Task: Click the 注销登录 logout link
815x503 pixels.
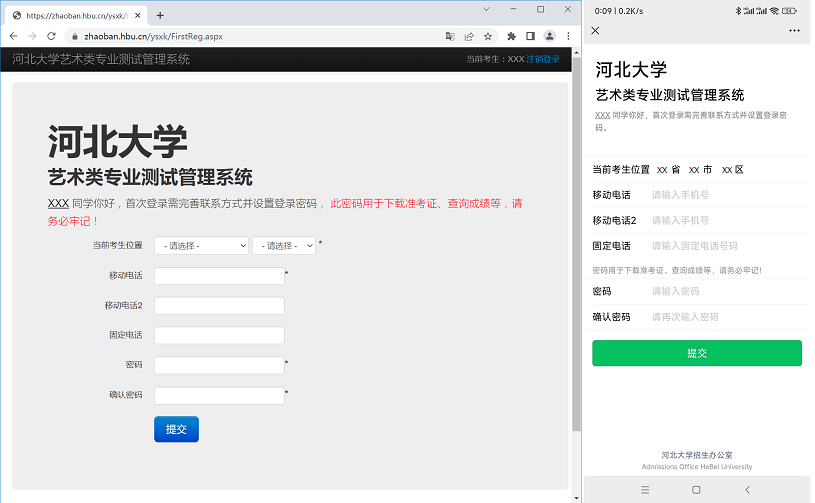Action: click(543, 59)
